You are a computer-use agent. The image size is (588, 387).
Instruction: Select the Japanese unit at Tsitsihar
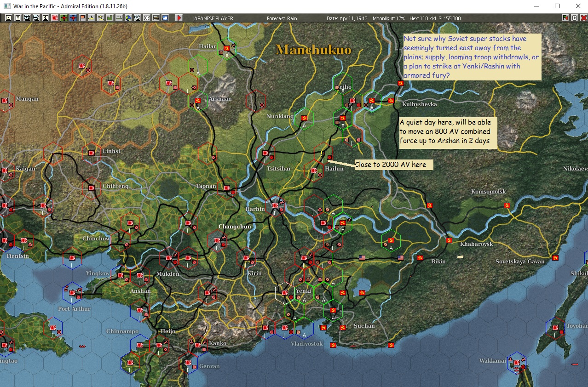265,153
